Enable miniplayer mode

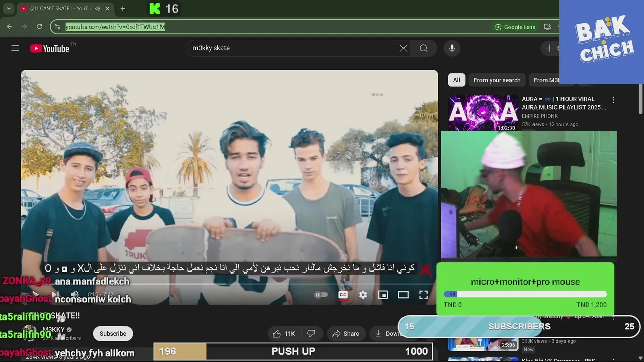(x=383, y=295)
